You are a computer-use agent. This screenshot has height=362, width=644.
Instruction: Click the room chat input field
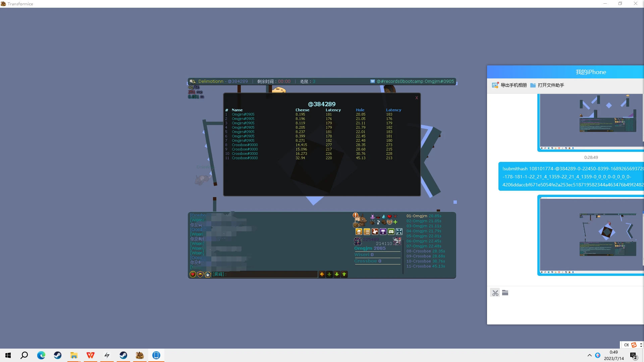[x=265, y=274]
